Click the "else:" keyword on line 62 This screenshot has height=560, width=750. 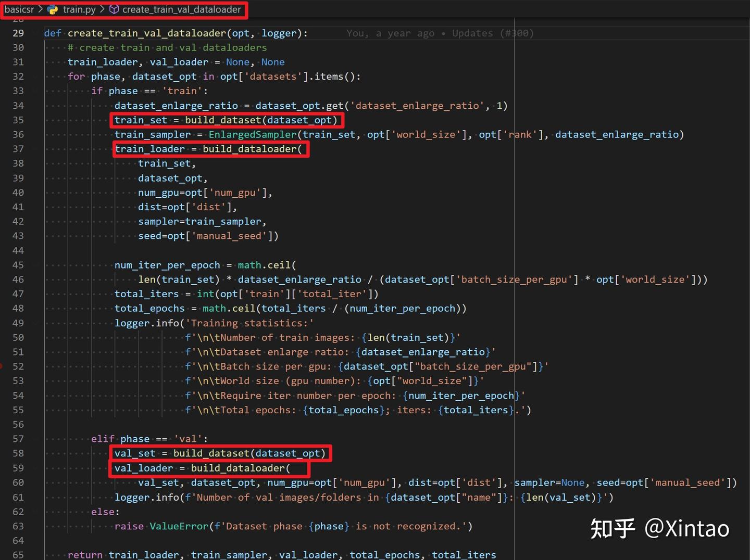coord(105,512)
